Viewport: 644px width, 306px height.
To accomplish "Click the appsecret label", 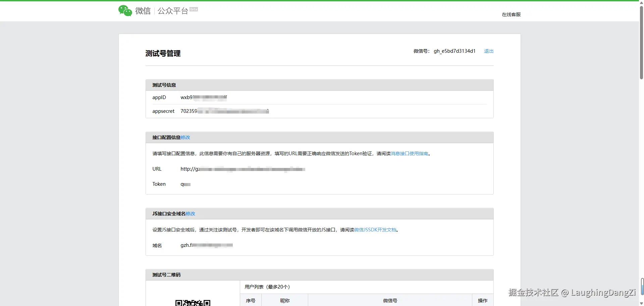I will pyautogui.click(x=163, y=111).
